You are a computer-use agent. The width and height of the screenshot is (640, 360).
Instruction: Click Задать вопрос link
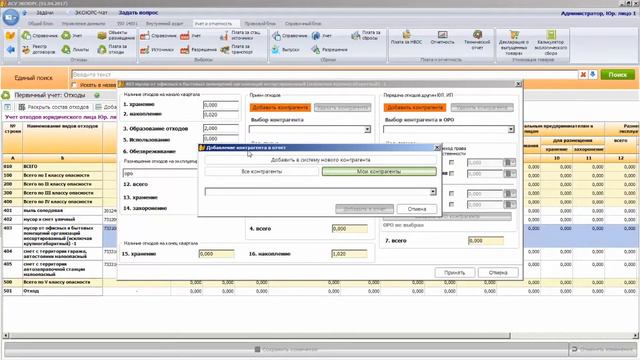point(138,13)
